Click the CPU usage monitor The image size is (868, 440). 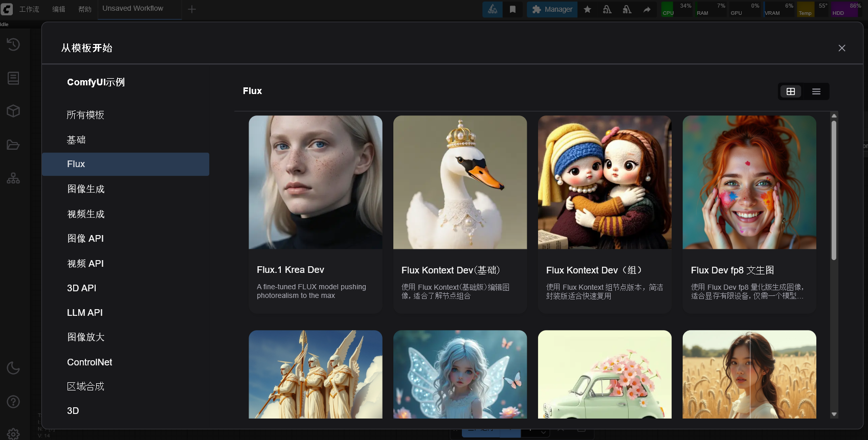(677, 9)
